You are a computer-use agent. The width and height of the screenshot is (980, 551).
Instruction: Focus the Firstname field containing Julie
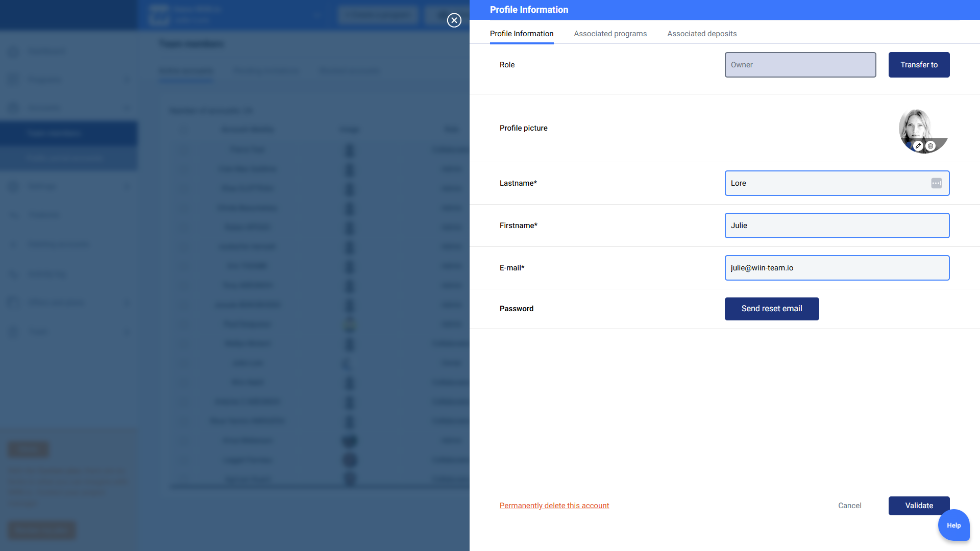coord(837,226)
